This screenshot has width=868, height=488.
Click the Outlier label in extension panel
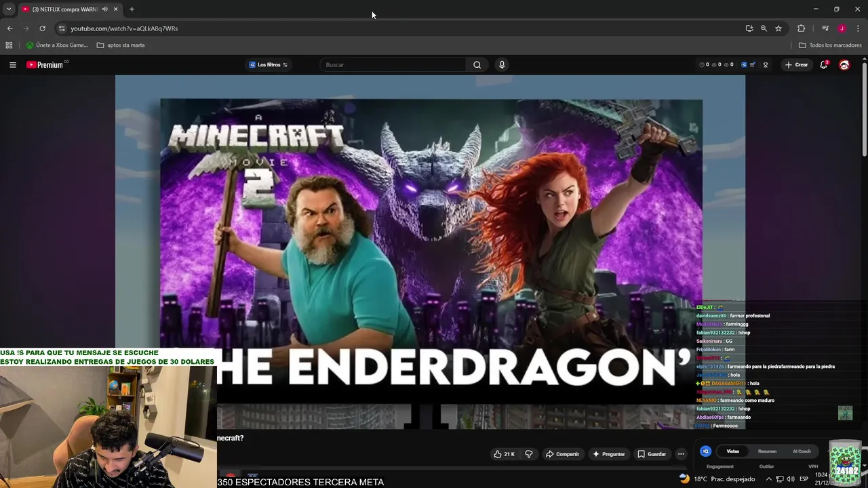tap(766, 466)
